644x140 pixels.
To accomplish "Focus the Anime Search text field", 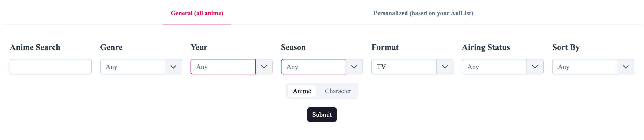I will (50, 67).
